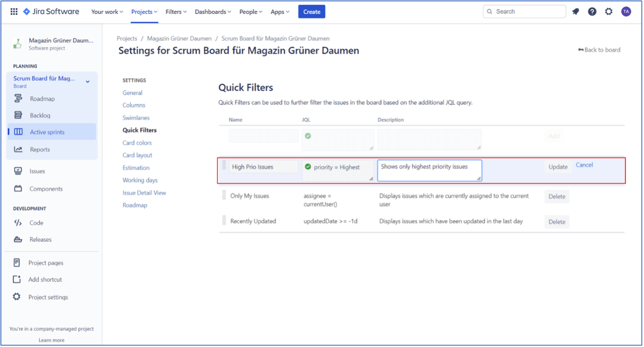
Task: Expand the Filters dropdown menu
Action: pyautogui.click(x=176, y=12)
